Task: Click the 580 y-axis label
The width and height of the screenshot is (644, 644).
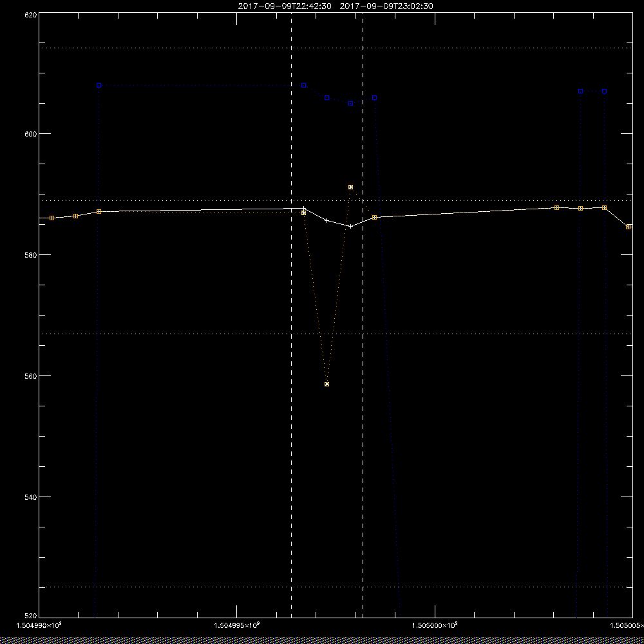Action: pyautogui.click(x=32, y=254)
